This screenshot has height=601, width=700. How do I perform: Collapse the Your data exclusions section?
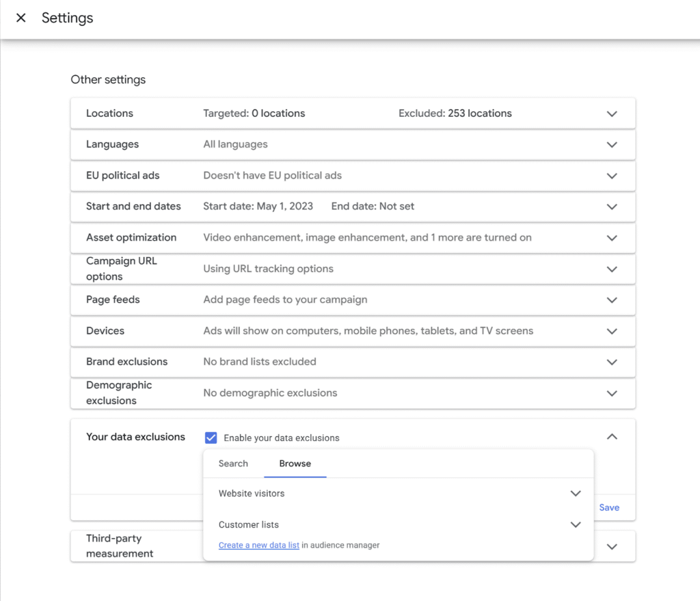pyautogui.click(x=612, y=437)
